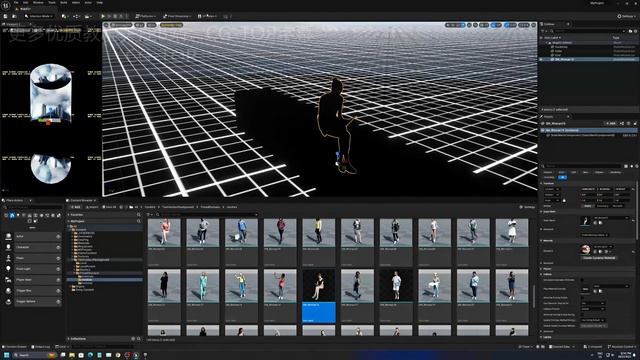Open the File menu
The width and height of the screenshot is (640, 360).
[x=16, y=2]
